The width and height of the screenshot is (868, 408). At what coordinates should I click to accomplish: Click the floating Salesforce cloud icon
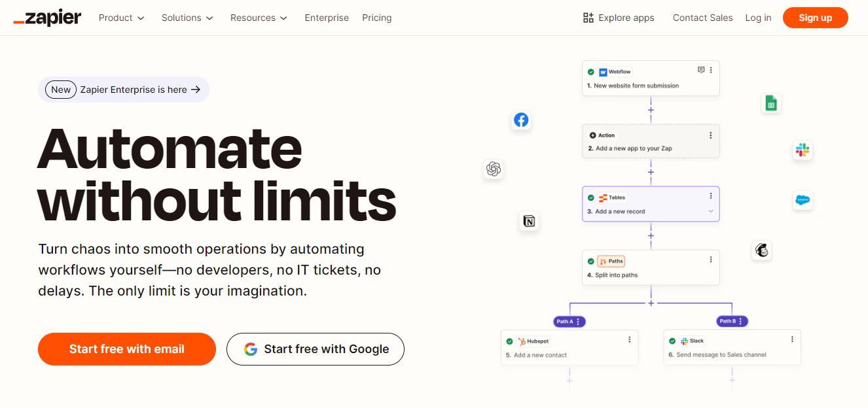803,200
